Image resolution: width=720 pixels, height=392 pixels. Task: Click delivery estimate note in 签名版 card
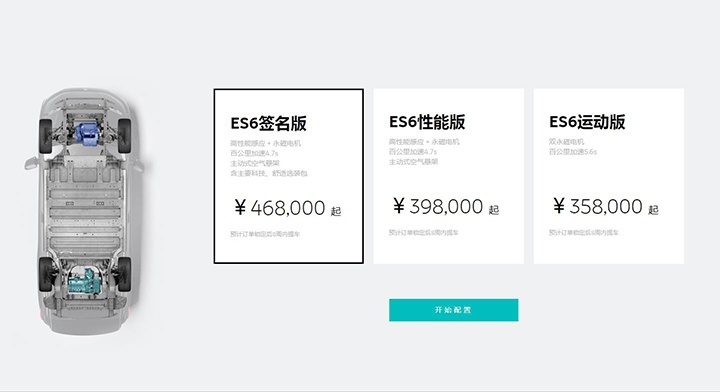click(265, 234)
